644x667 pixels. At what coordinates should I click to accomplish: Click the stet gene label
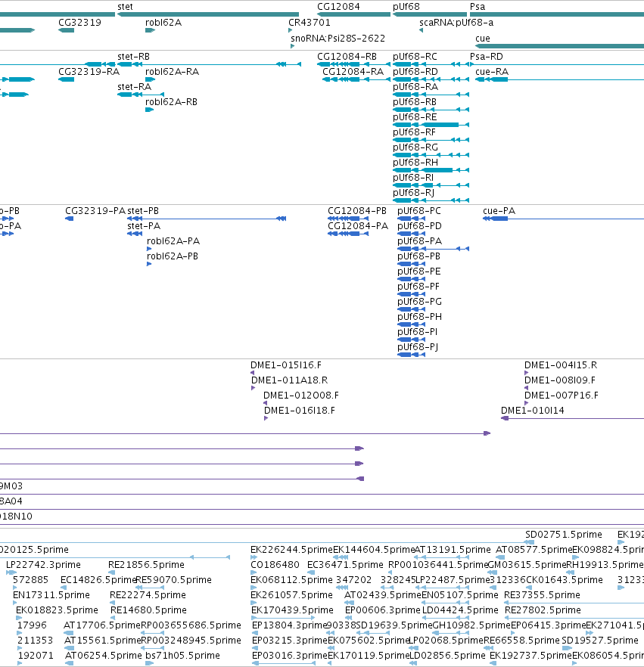click(x=125, y=6)
